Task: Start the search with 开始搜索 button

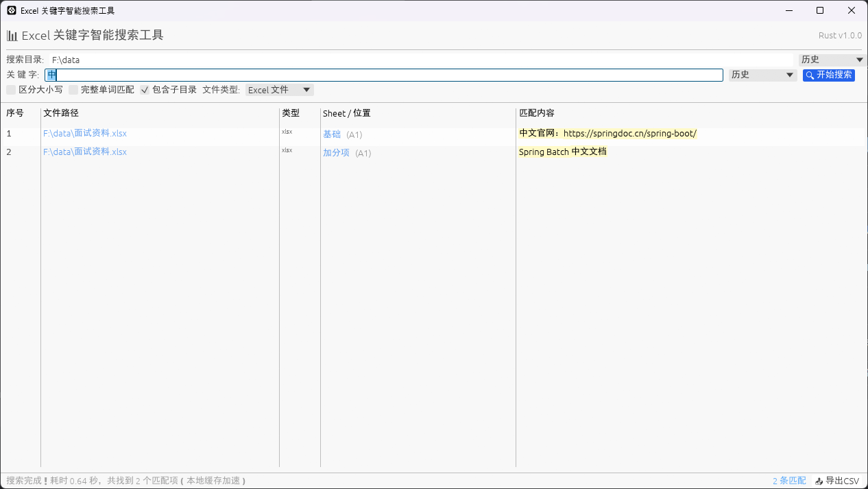Action: [829, 75]
